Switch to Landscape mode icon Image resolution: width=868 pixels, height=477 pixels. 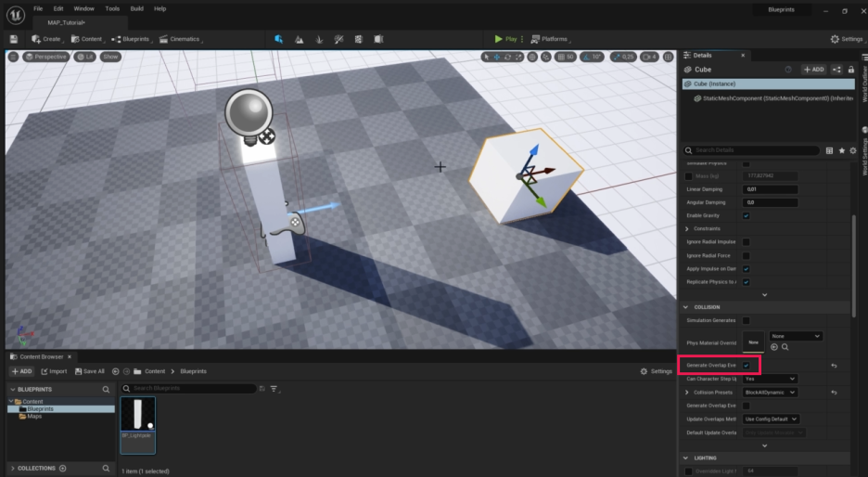[x=299, y=39]
